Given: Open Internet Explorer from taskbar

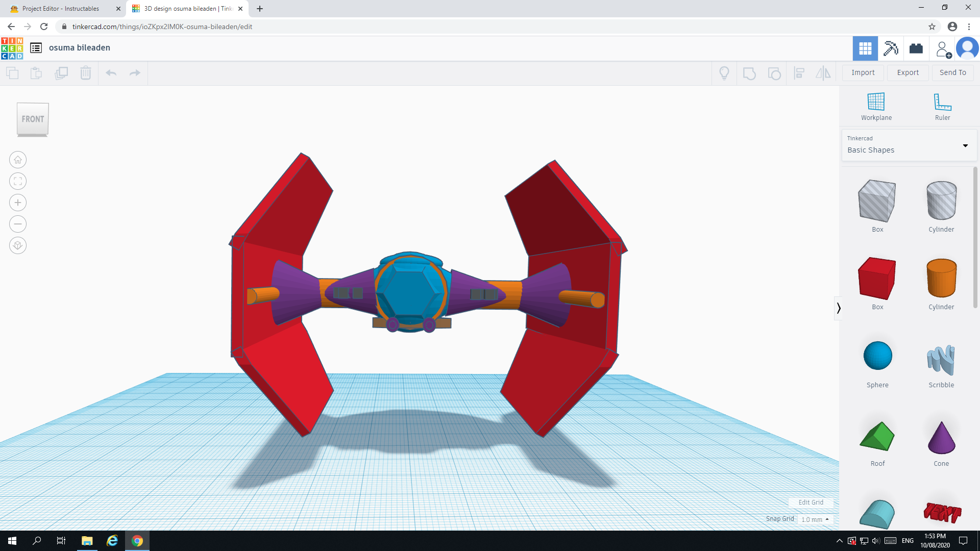Looking at the screenshot, I should click(112, 541).
